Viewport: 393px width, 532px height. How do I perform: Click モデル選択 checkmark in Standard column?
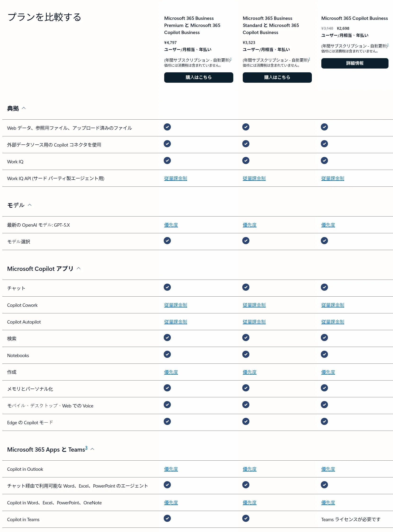click(x=246, y=240)
